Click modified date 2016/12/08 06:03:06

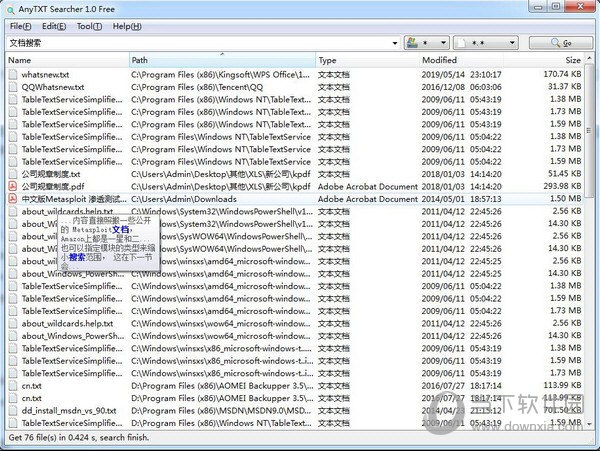[461, 87]
